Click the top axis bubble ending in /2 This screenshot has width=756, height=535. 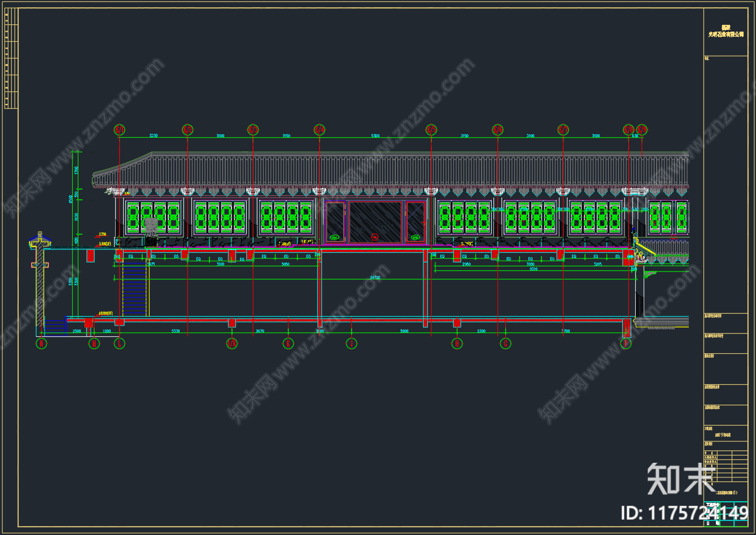187,130
